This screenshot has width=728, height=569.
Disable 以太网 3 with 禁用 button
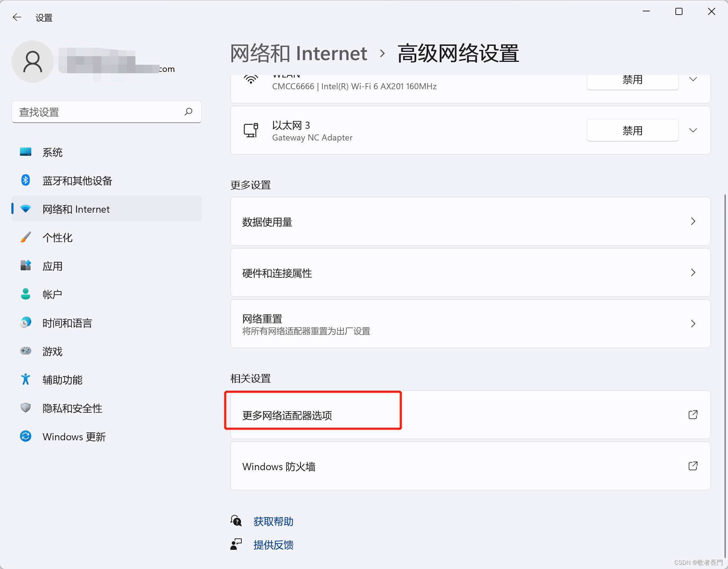pyautogui.click(x=632, y=130)
